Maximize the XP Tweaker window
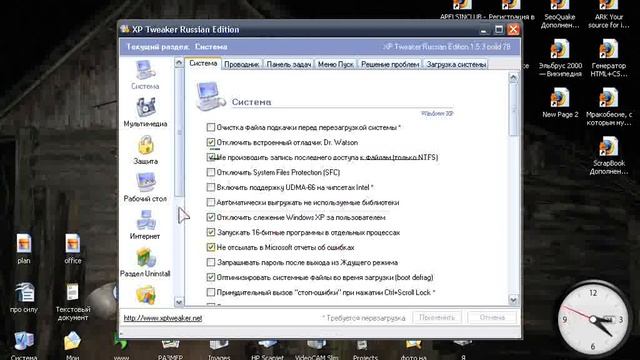The width and height of the screenshot is (640, 360). tap(499, 30)
